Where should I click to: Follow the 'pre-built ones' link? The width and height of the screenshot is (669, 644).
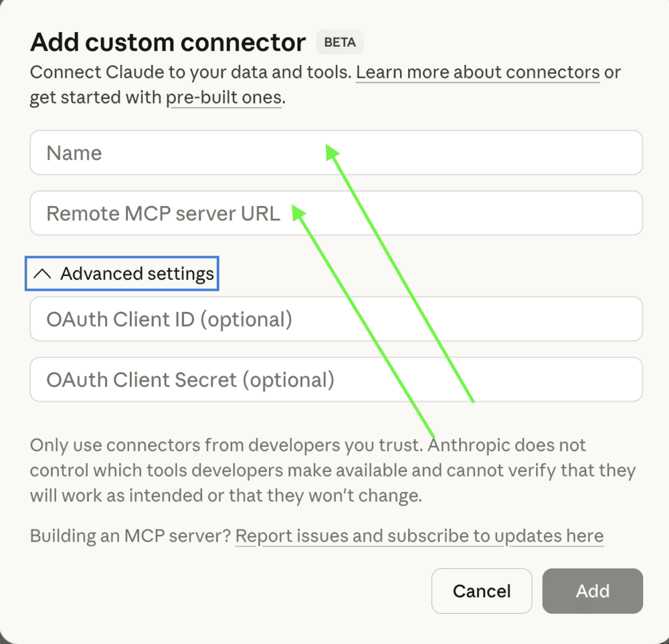point(224,97)
